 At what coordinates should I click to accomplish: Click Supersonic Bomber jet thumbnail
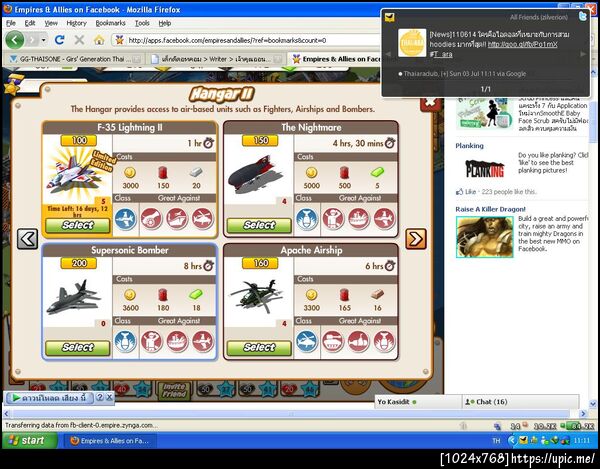point(74,297)
